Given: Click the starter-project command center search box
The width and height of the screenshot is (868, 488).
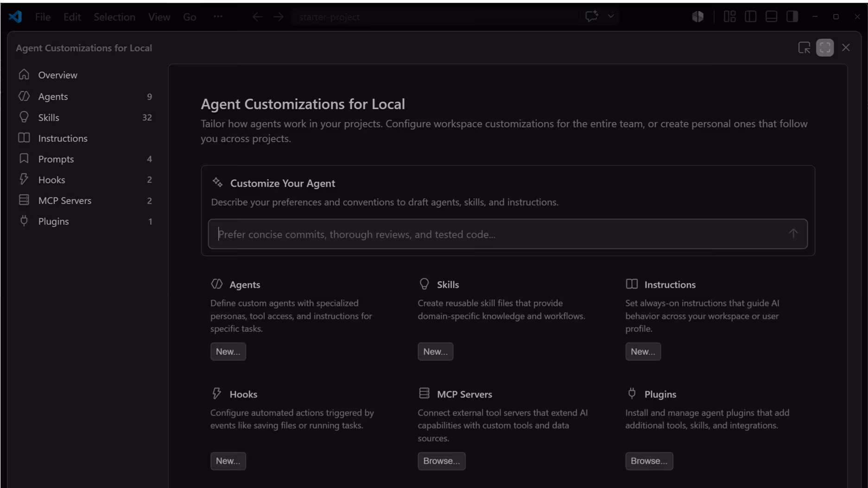Looking at the screenshot, I should [435, 17].
